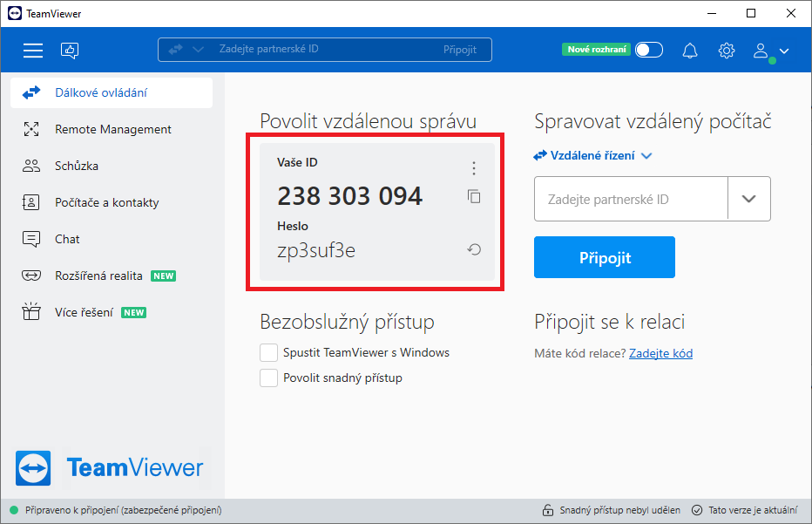Open three-dot options beside Vaše ID
812x524 pixels.
click(x=474, y=168)
